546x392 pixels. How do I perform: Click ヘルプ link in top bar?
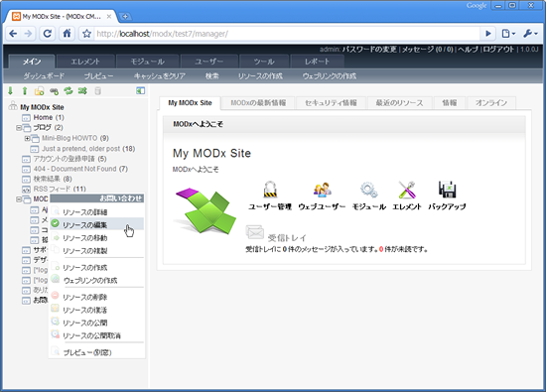tap(468, 50)
